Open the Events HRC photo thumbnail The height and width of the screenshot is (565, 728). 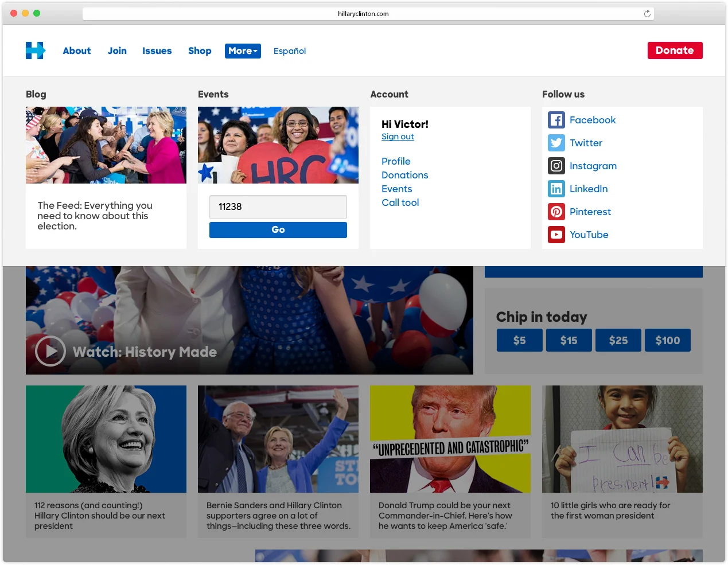click(278, 145)
